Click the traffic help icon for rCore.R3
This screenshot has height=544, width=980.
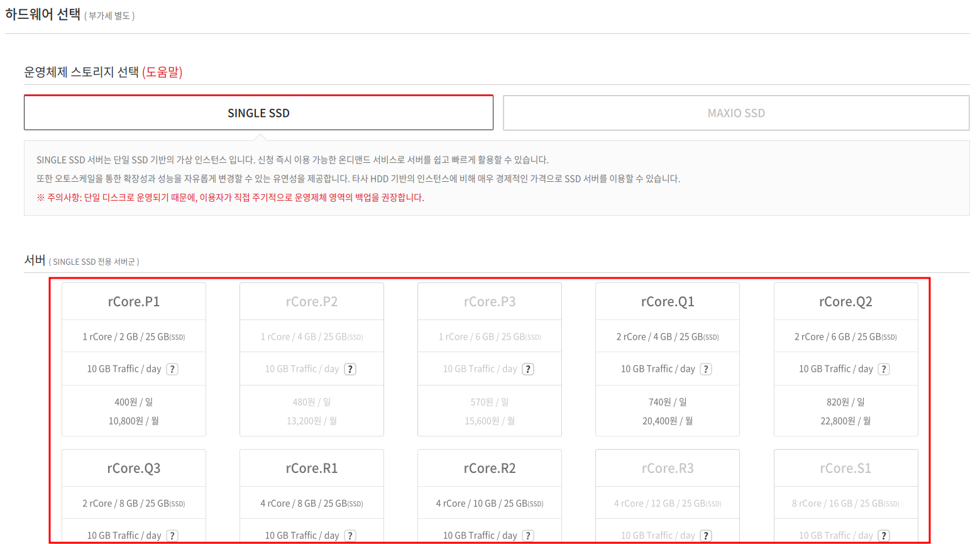click(706, 536)
